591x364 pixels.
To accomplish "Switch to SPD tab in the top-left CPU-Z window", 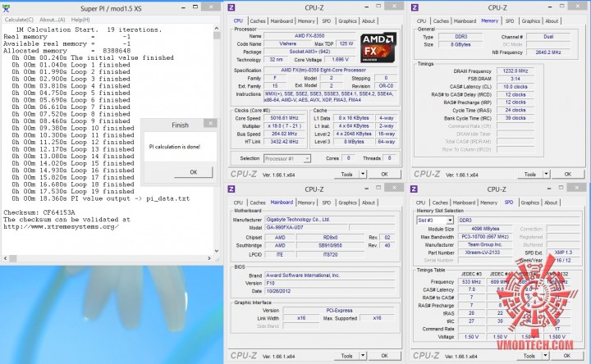I will click(x=327, y=21).
